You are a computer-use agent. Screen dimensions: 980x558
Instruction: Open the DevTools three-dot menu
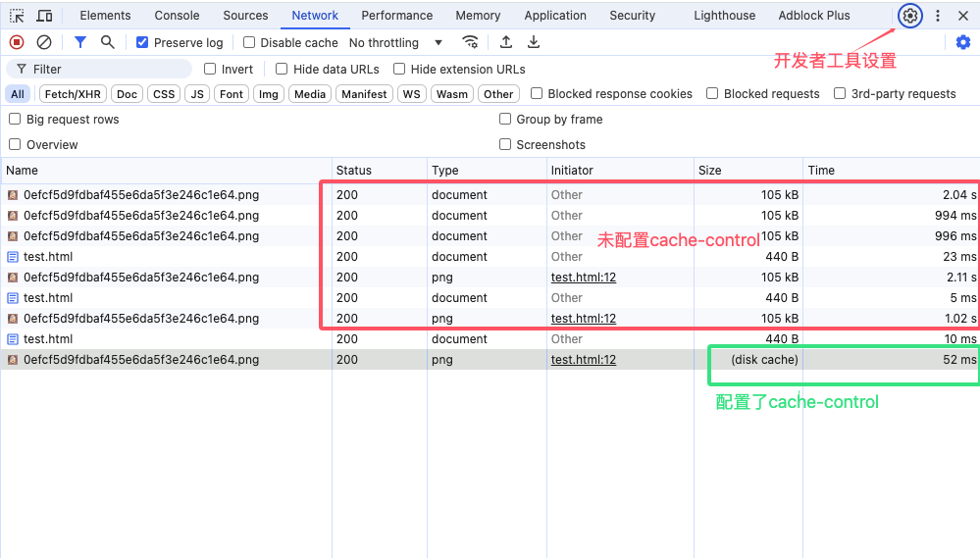click(938, 16)
